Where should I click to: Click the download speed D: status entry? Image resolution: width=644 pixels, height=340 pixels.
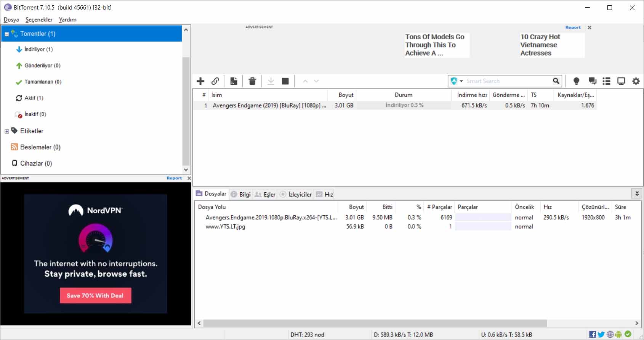click(404, 335)
